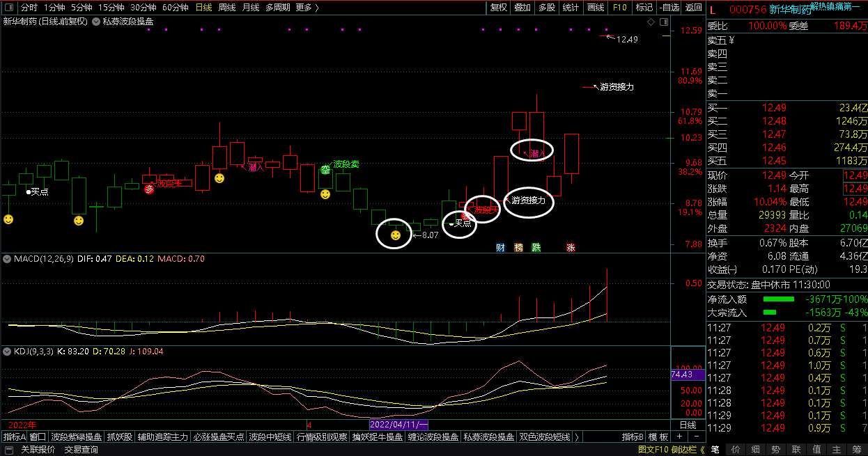Click the 返回 button
Image resolution: width=868 pixels, height=456 pixels.
(x=693, y=8)
